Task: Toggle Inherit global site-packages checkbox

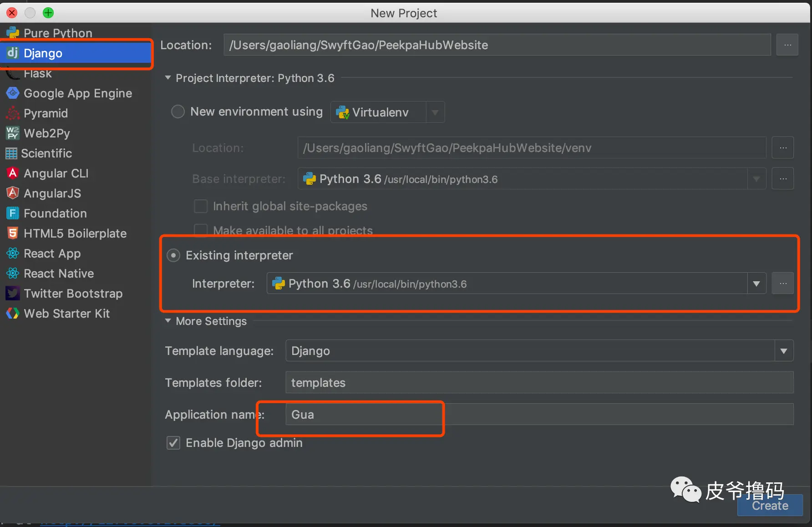Action: tap(201, 206)
